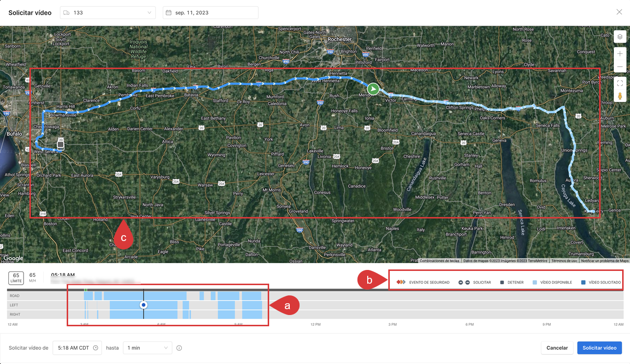
Task: Click the Warsaw label on the map
Action: pos(205,185)
